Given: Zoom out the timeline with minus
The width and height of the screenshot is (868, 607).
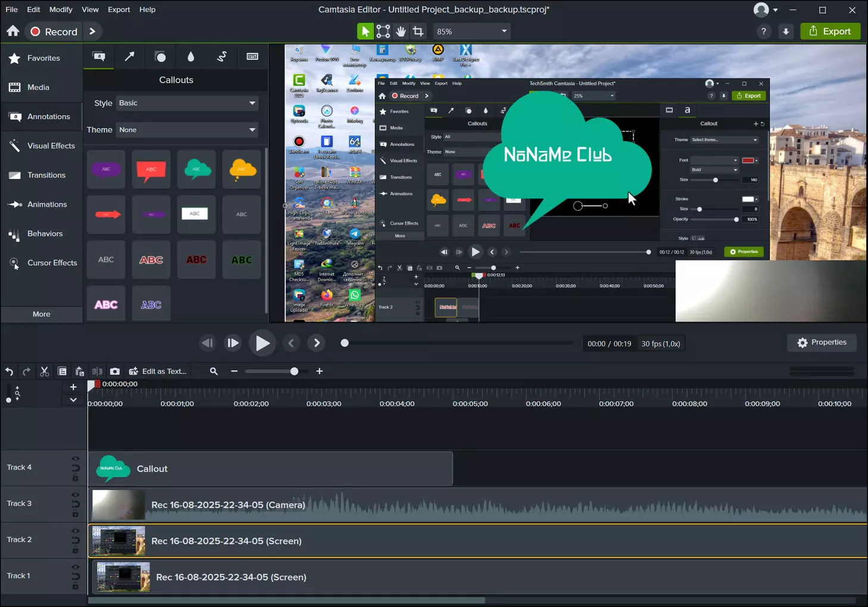Looking at the screenshot, I should [234, 371].
